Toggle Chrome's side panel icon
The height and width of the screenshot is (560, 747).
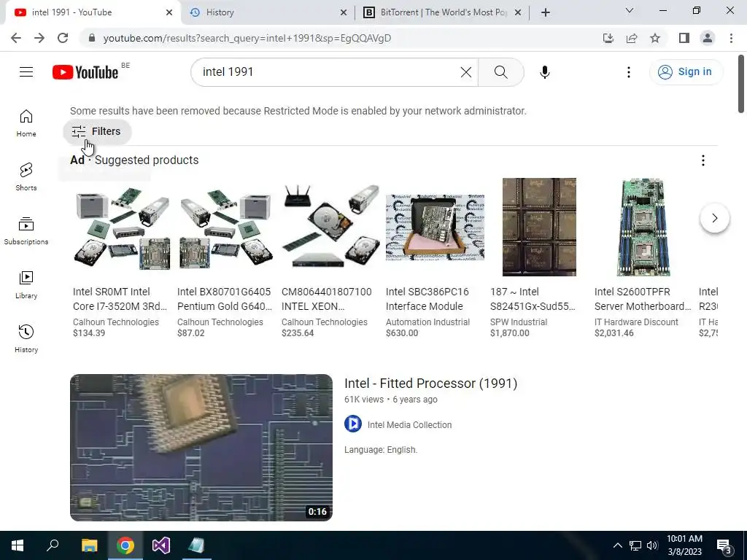coord(684,38)
